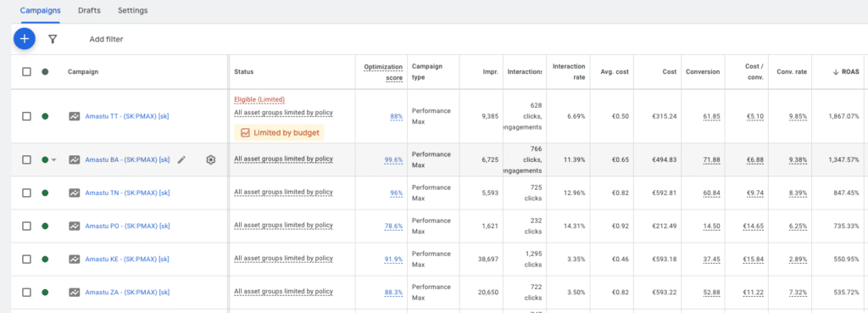Open the Amastu ZA - (SK:PMAX) campaign
This screenshot has height=313, width=868.
pyautogui.click(x=127, y=293)
